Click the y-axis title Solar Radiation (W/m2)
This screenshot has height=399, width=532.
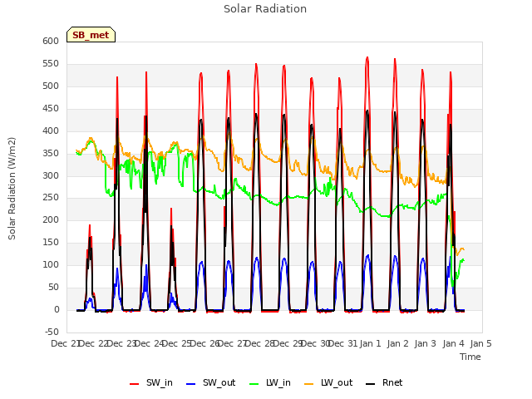click(x=12, y=189)
